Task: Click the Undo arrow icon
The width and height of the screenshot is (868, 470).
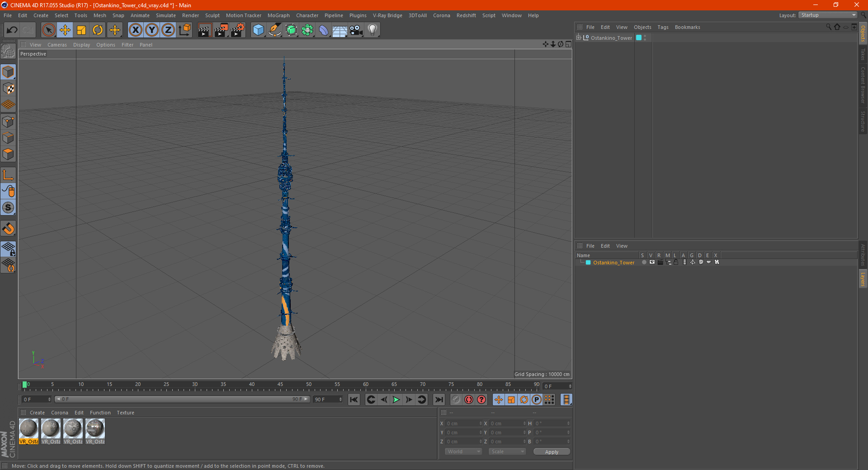Action: tap(12, 30)
